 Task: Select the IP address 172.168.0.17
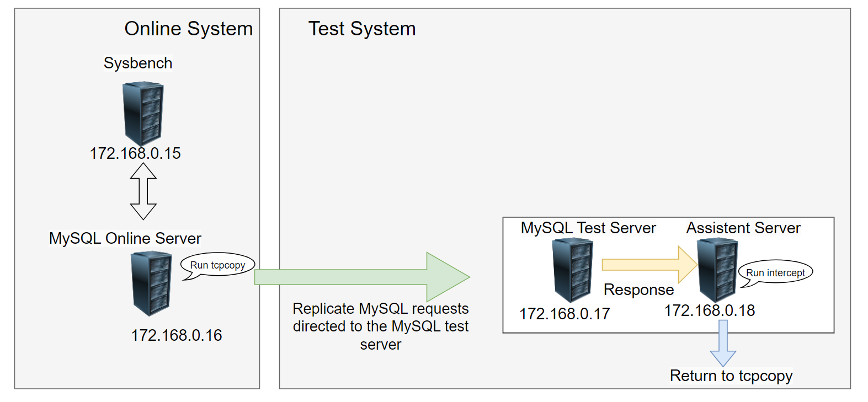point(565,314)
